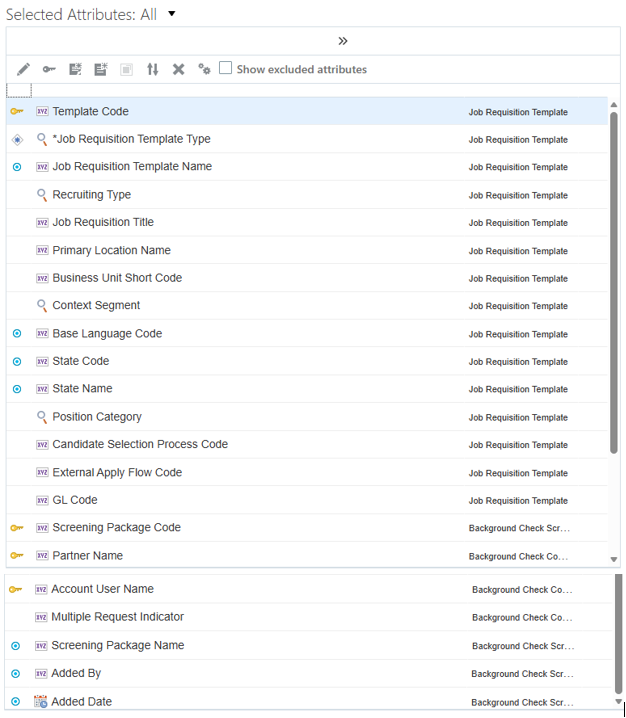
Task: Expand the toolbar using the double chevron
Action: coord(343,41)
